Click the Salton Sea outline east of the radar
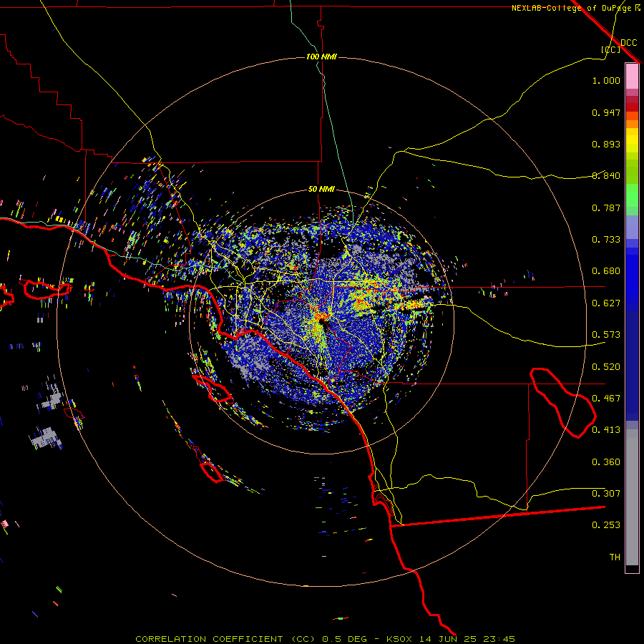The width and height of the screenshot is (644, 644). coord(562,402)
